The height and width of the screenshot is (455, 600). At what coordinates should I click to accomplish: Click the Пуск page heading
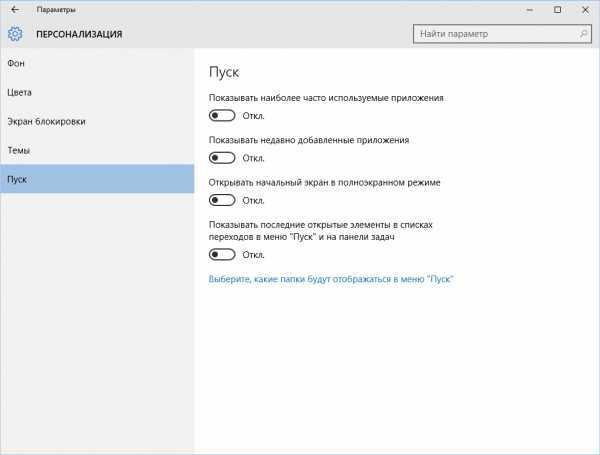click(225, 73)
